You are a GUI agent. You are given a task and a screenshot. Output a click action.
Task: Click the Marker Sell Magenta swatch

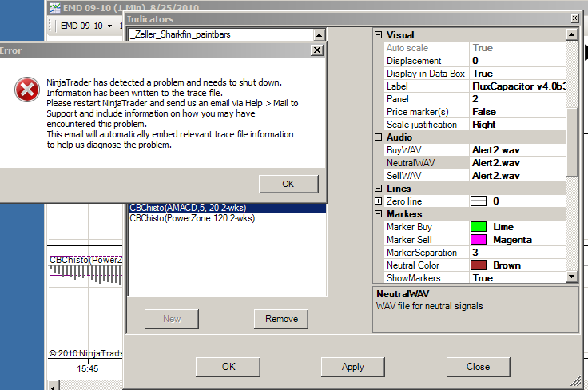point(478,240)
